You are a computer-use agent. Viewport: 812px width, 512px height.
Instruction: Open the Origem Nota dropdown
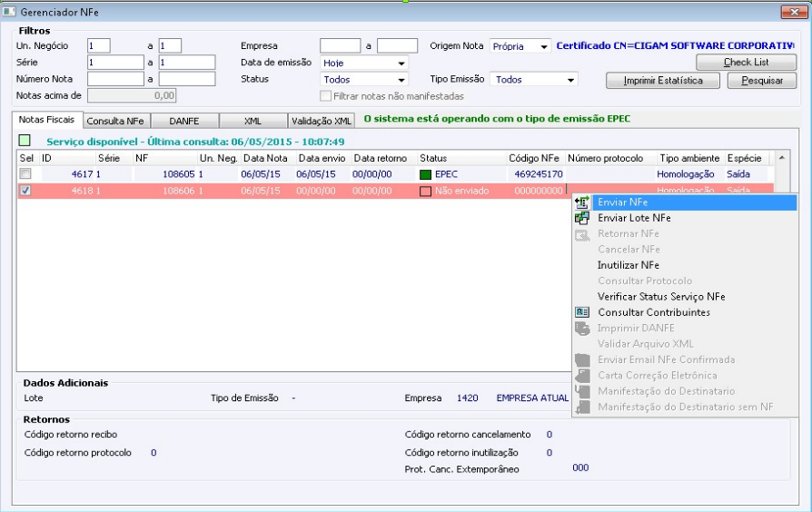pyautogui.click(x=544, y=46)
